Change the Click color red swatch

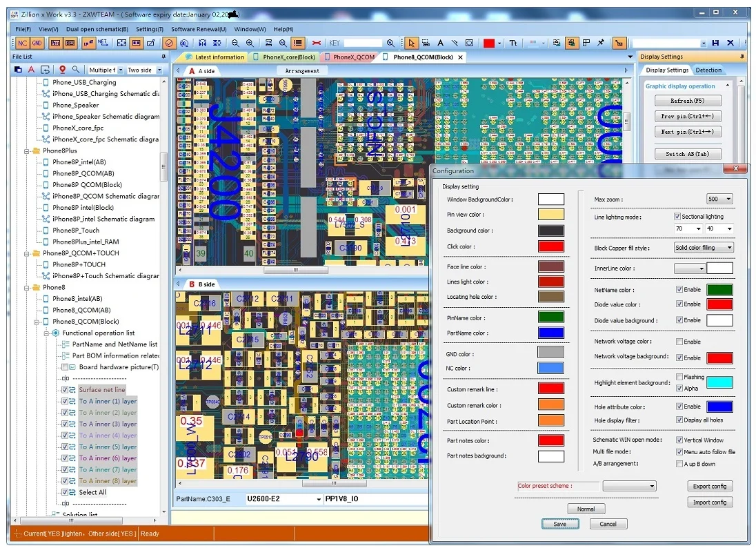click(x=550, y=246)
